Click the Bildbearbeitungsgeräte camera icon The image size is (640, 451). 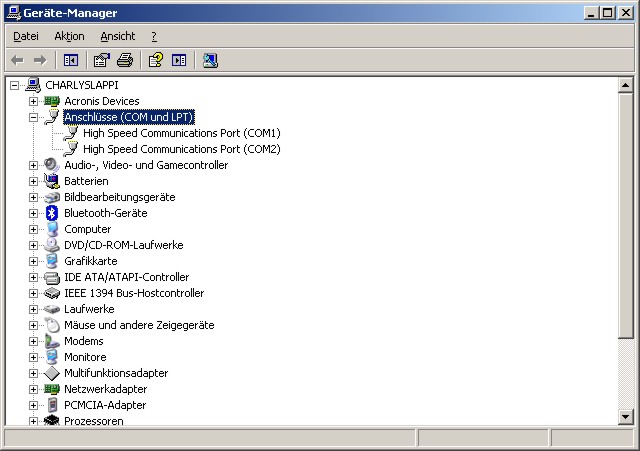52,197
